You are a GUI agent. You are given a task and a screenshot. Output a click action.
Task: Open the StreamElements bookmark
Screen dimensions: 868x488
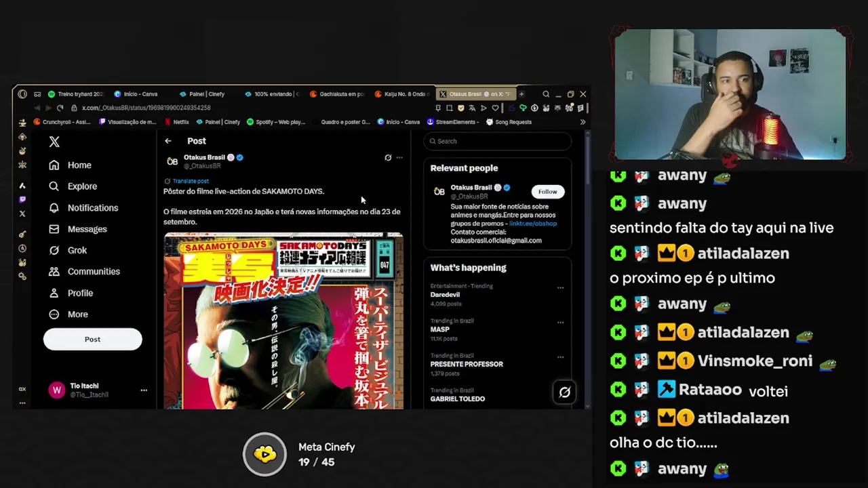pyautogui.click(x=453, y=122)
